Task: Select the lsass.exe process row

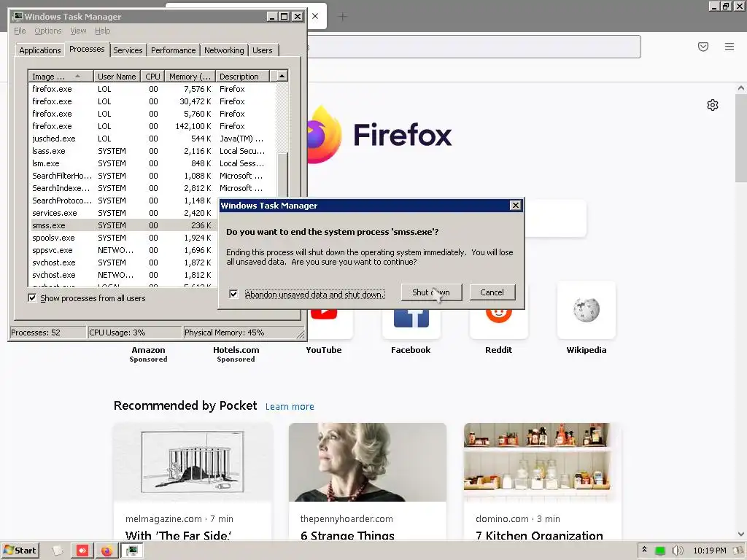Action: (x=152, y=151)
